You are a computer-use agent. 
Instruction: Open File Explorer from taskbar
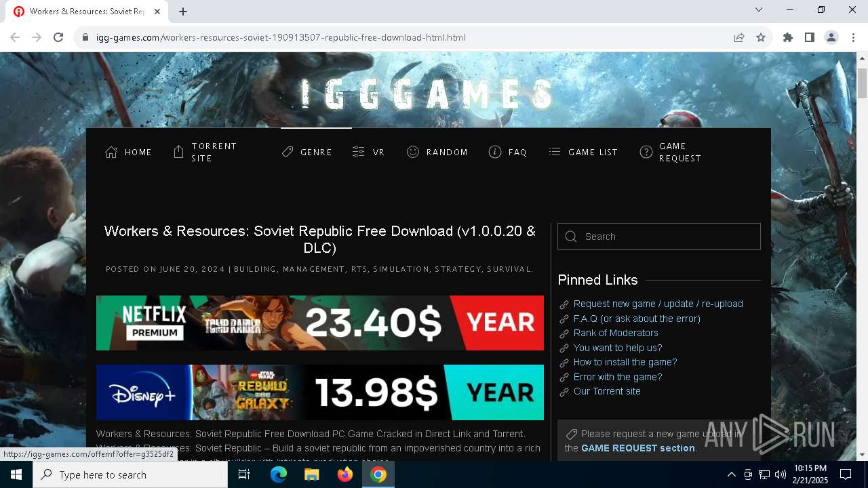click(311, 474)
